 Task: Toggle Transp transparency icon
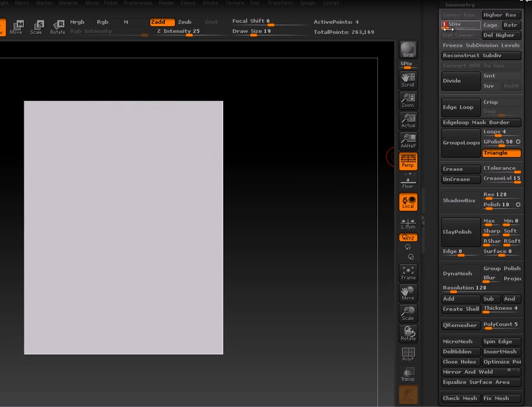point(408,375)
